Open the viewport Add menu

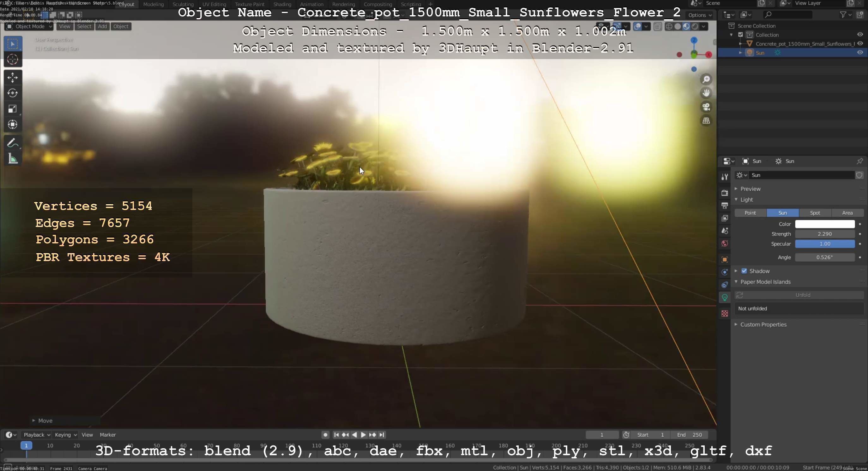[x=102, y=27]
